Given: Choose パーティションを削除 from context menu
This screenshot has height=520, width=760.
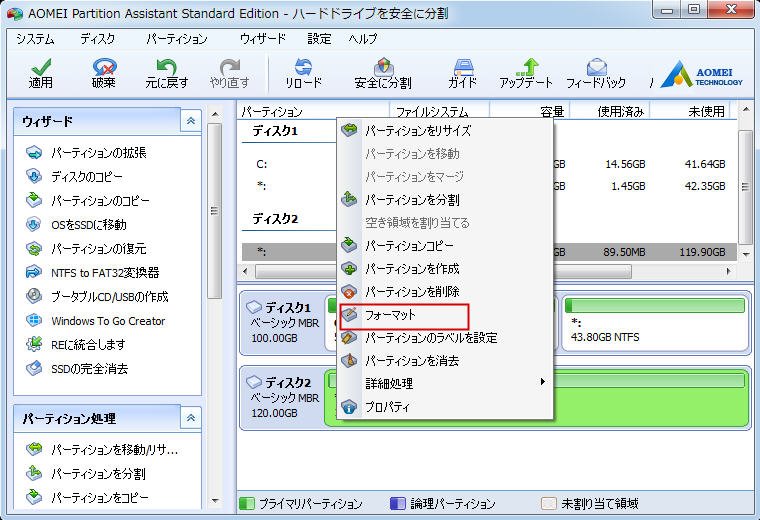Looking at the screenshot, I should 445,292.
